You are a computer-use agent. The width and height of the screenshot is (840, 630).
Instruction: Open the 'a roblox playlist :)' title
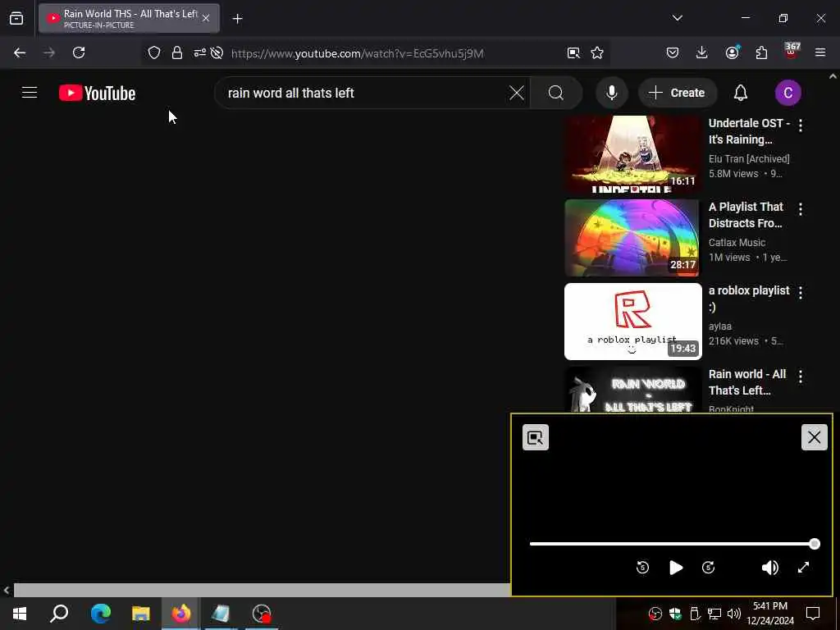click(749, 299)
